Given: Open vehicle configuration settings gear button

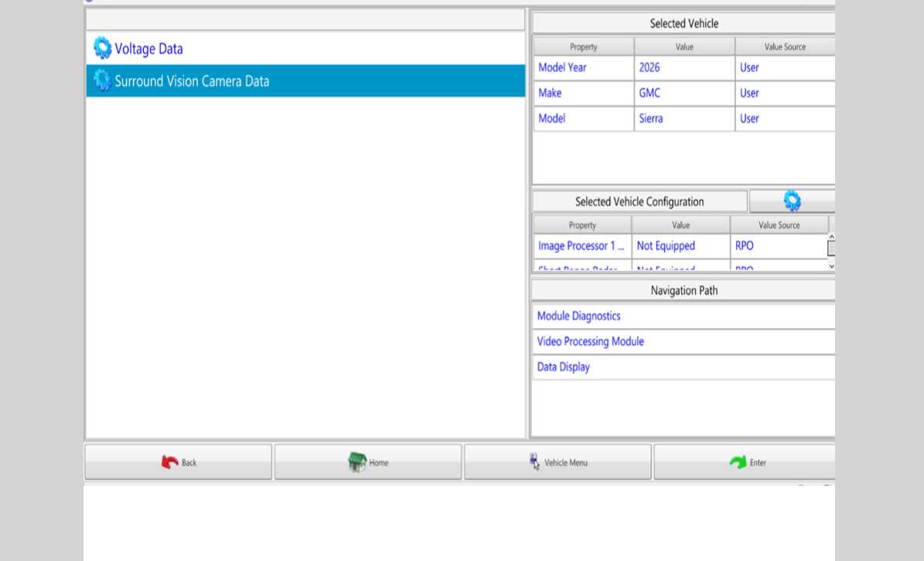Looking at the screenshot, I should (792, 201).
